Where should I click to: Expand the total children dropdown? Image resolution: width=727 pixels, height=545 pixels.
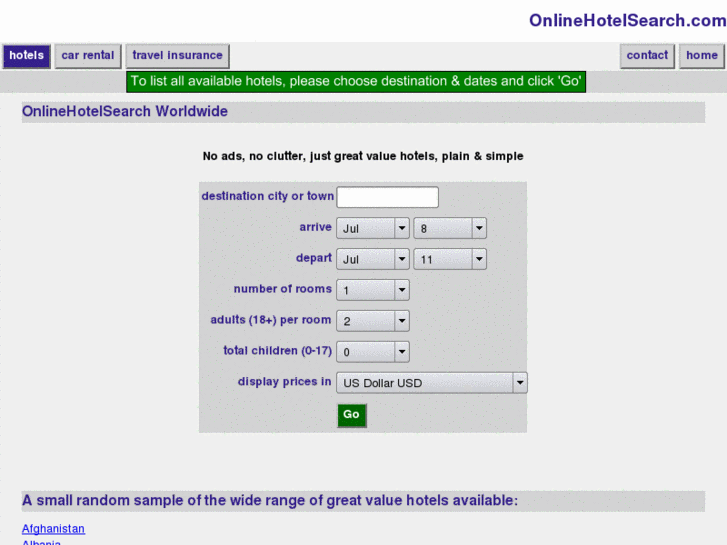coord(373,352)
